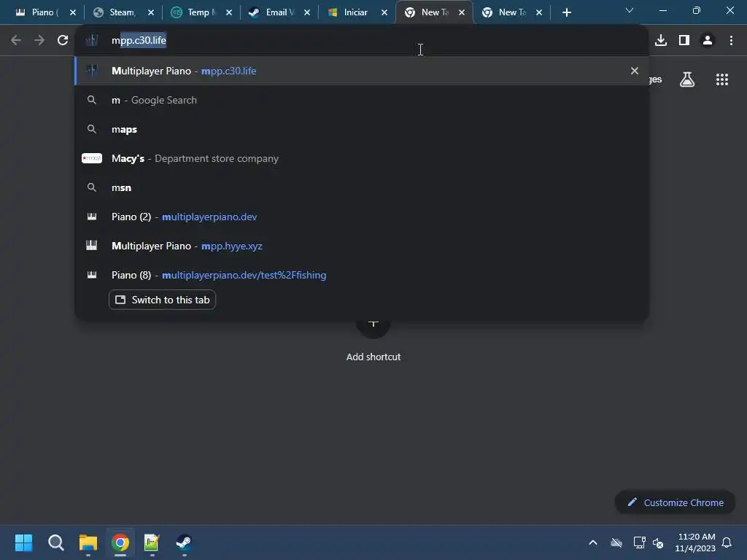Viewport: 747px width, 560px height.
Task: Select the Piano (2) multiplayerpiano.dev suggestion
Action: tap(362, 217)
